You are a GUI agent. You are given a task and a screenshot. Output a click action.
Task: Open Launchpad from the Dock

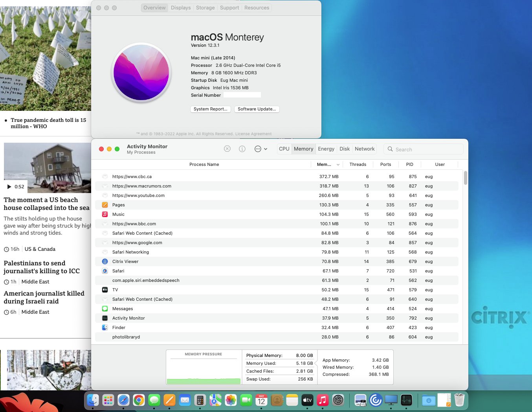pos(108,400)
